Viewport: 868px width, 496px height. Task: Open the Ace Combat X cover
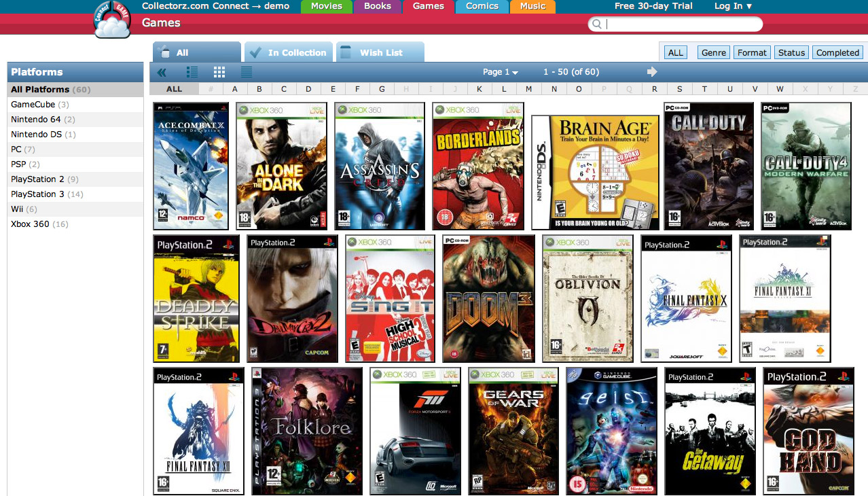(191, 166)
